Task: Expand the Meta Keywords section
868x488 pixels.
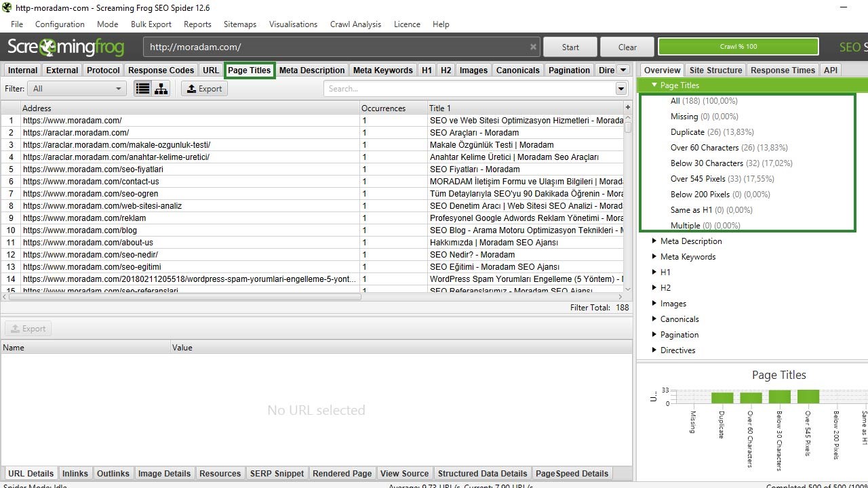Action: (x=654, y=256)
